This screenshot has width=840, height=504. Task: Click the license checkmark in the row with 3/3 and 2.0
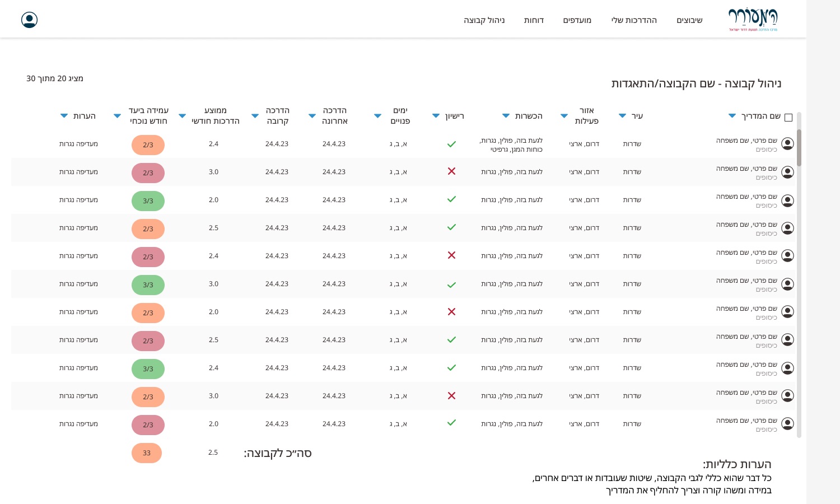[x=451, y=199]
